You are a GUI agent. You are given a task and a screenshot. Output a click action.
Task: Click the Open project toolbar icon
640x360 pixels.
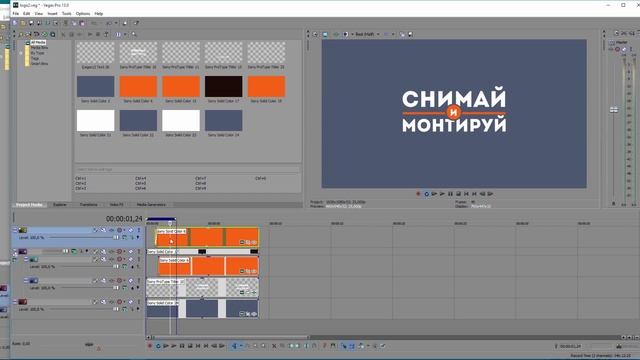(x=23, y=23)
